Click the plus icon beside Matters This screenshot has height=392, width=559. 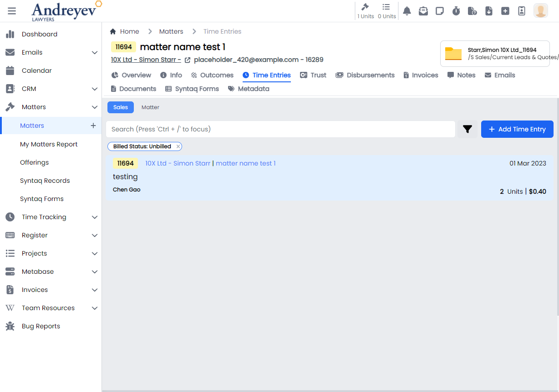[93, 126]
